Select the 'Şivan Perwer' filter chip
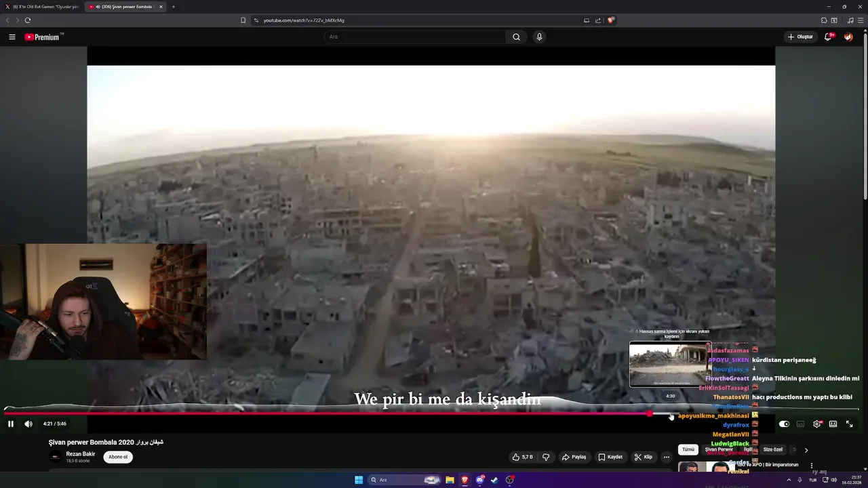The width and height of the screenshot is (868, 488). [719, 449]
